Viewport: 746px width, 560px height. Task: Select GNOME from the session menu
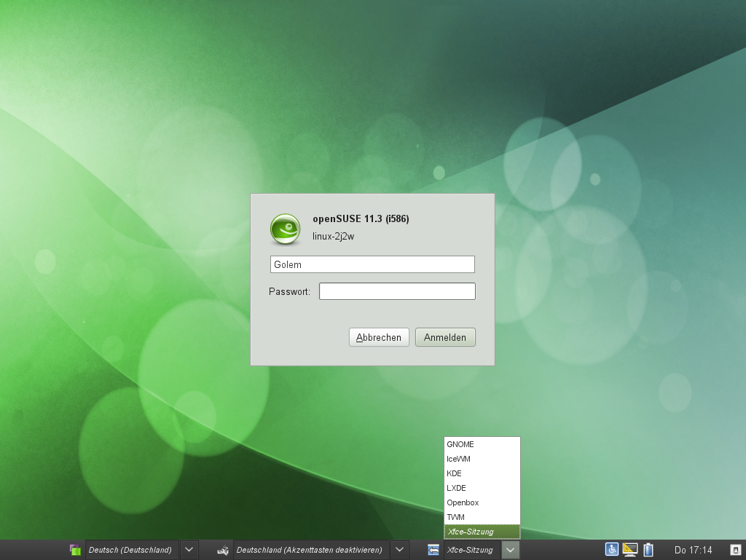460,444
